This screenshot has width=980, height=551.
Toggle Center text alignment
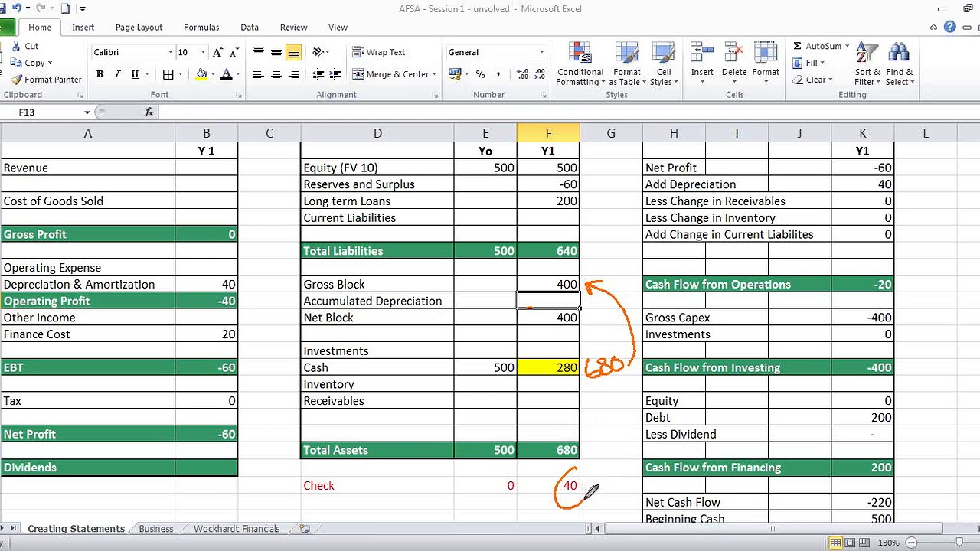point(276,74)
